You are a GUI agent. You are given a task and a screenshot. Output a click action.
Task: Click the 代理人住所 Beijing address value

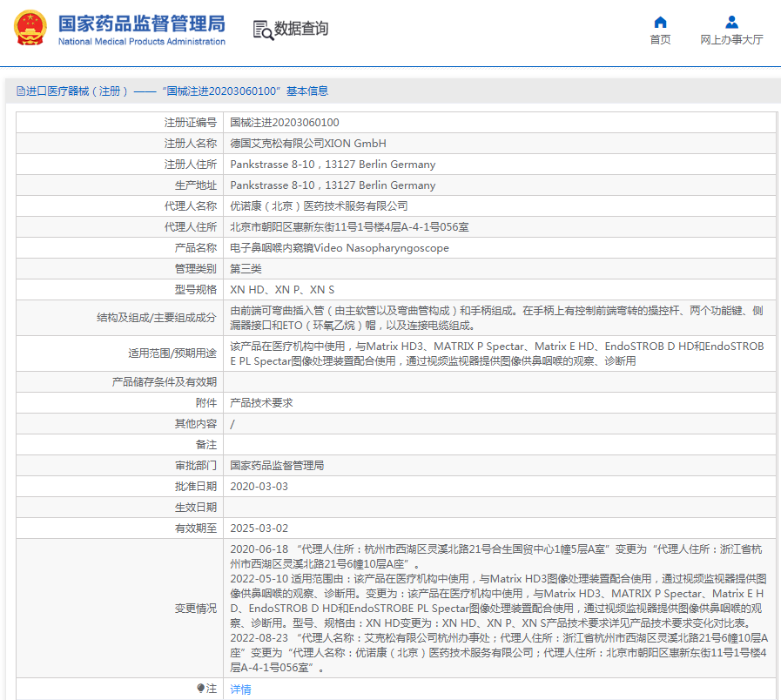(349, 227)
